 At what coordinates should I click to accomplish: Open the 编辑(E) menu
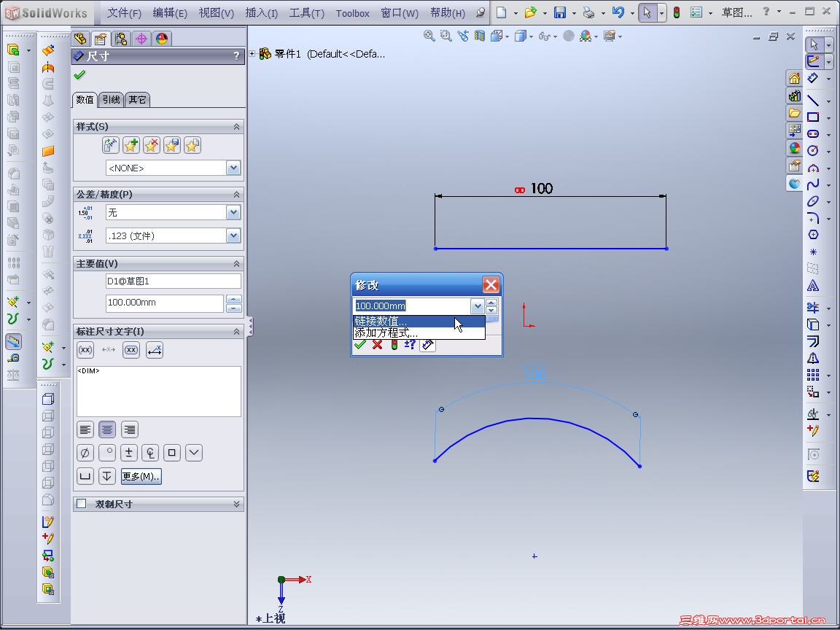[170, 13]
